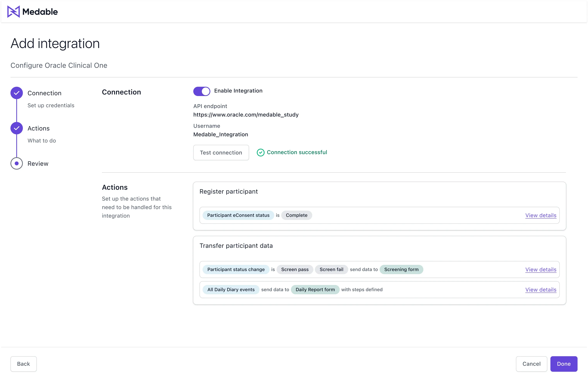Click the Cancel button
The height and width of the screenshot is (381, 588).
click(x=531, y=364)
